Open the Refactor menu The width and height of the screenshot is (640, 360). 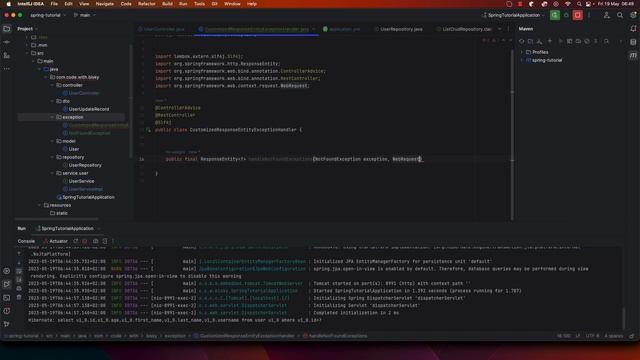(x=147, y=4)
